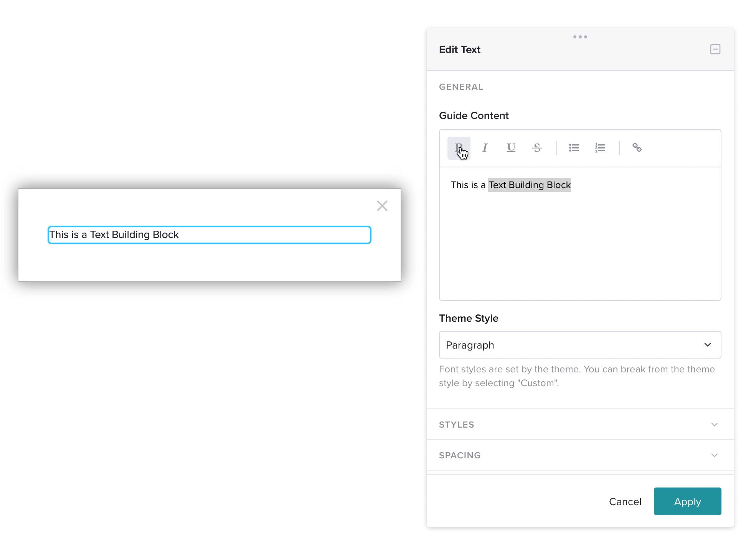This screenshot has height=552, width=756.
Task: Click the GENERAL section heading
Action: (x=461, y=87)
